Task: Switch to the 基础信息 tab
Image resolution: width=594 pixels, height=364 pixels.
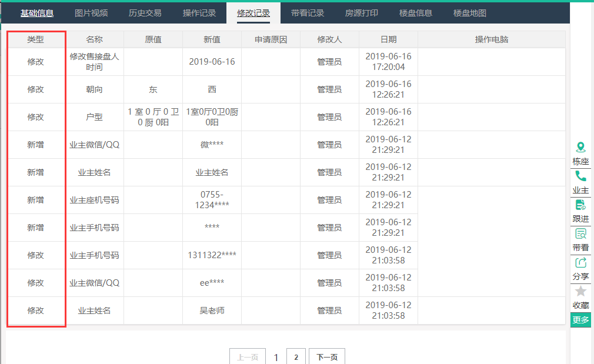Action: click(36, 13)
